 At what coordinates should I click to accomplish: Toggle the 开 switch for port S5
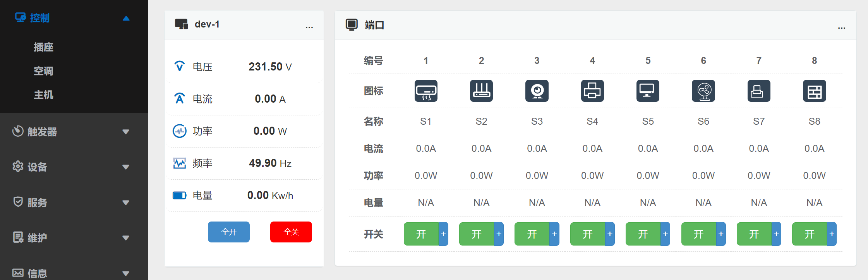tap(643, 234)
